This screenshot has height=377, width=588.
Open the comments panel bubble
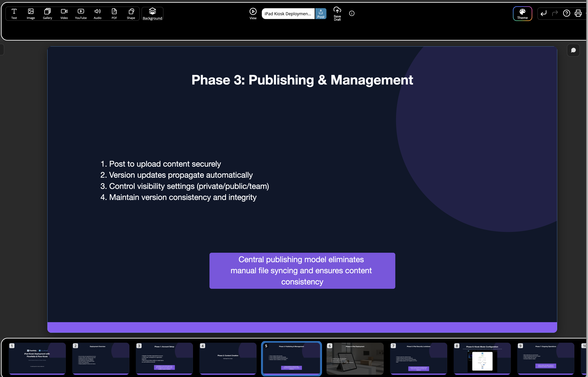click(573, 50)
